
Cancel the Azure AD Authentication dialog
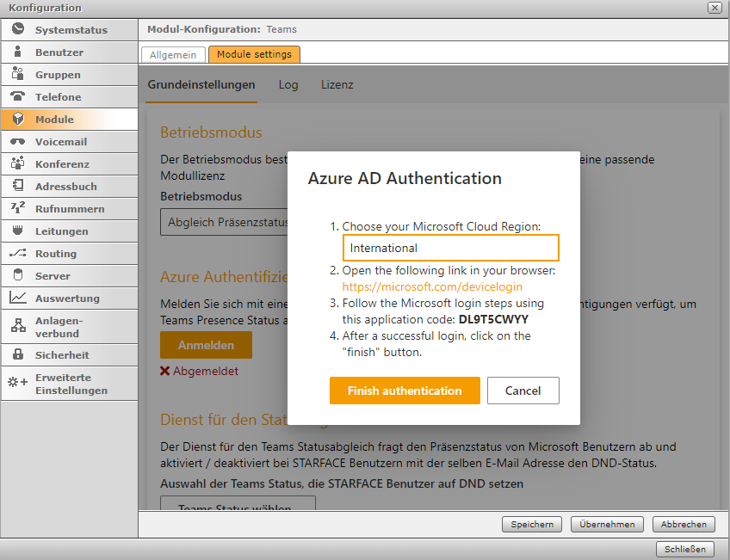point(523,391)
